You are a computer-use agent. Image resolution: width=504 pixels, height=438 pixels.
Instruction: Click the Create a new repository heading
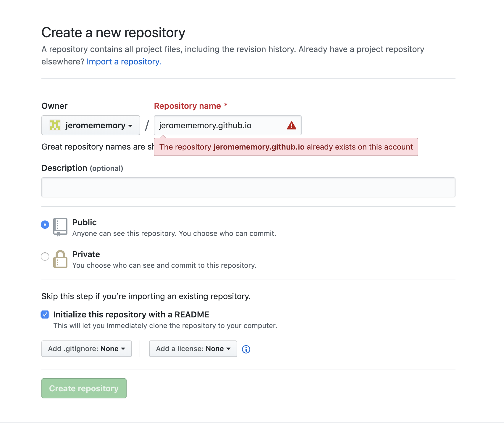(x=113, y=33)
